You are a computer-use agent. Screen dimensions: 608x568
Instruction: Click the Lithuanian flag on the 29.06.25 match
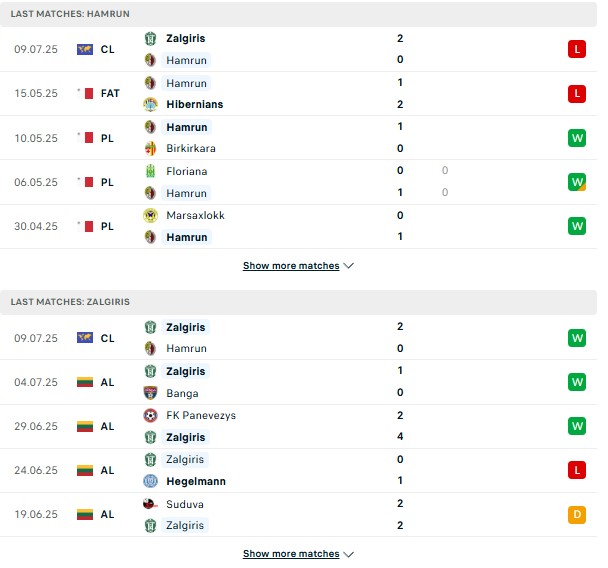(x=85, y=426)
